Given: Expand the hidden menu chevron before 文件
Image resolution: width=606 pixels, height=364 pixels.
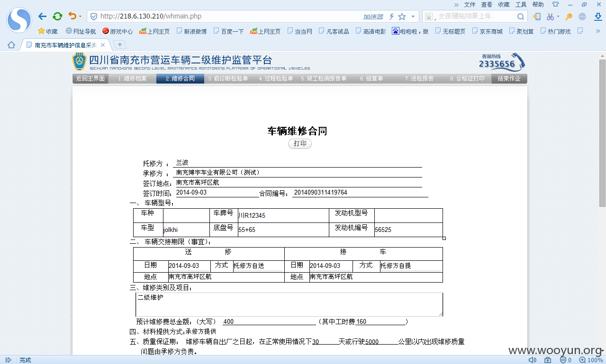Looking at the screenshot, I should click(x=456, y=4).
